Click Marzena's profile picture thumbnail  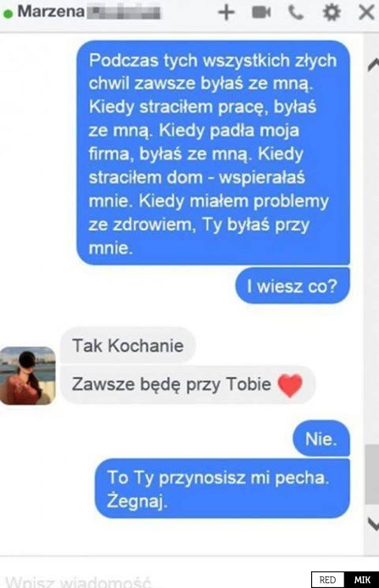tap(28, 375)
